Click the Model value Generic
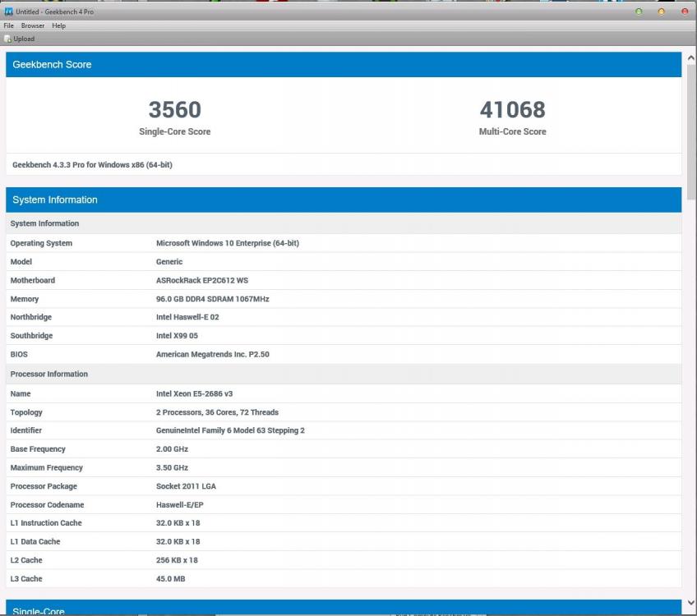The height and width of the screenshot is (616, 697). tap(169, 261)
